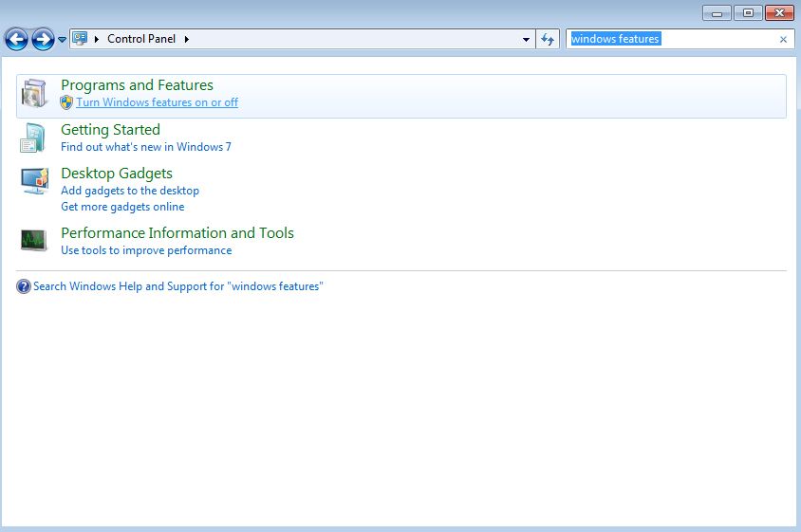Go forward with the Forward arrow button
The image size is (801, 532).
(x=43, y=39)
